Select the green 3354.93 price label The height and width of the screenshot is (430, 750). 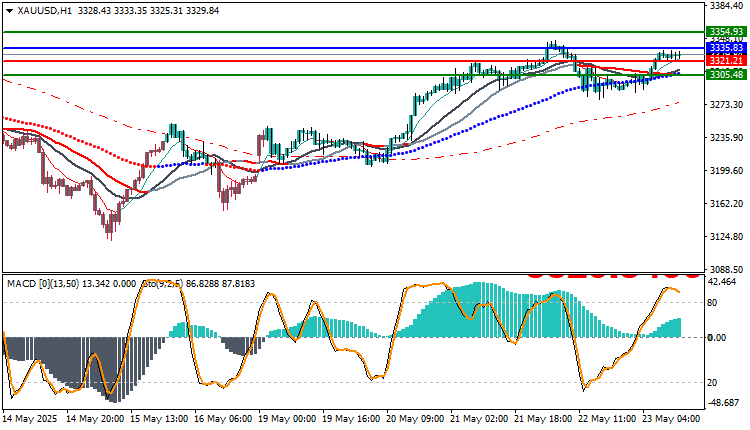point(726,32)
